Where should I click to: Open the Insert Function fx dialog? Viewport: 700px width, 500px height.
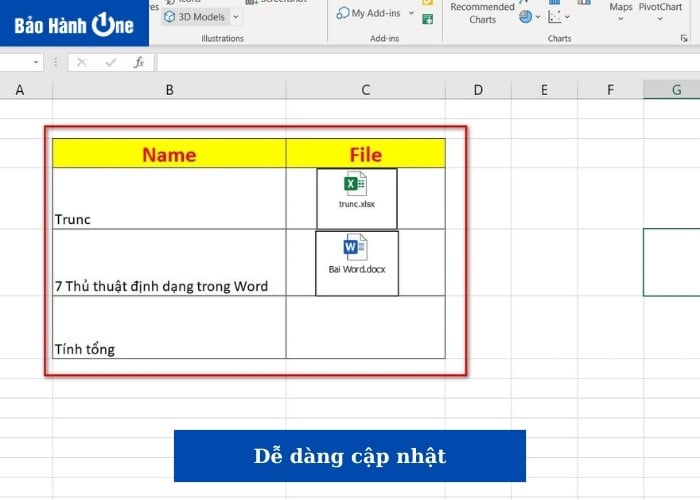pos(139,62)
